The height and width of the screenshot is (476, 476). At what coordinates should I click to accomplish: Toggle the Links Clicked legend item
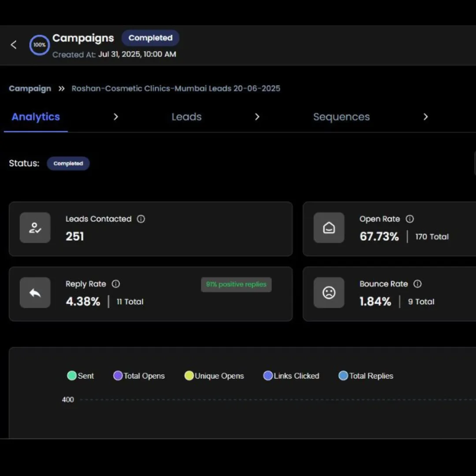pos(291,376)
